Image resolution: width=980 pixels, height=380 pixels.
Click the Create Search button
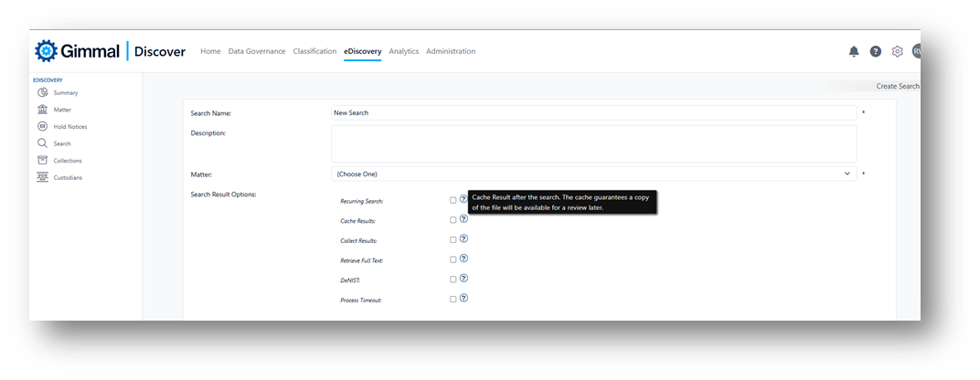tap(897, 86)
